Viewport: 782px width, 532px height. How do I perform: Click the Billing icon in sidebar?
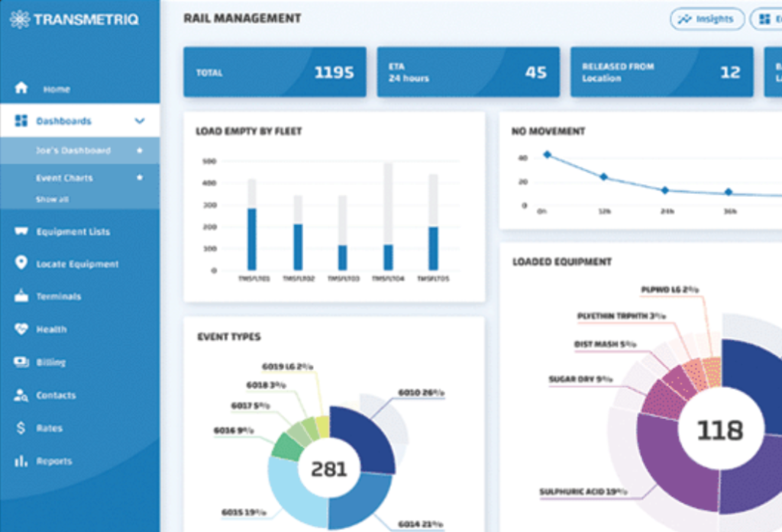click(21, 363)
